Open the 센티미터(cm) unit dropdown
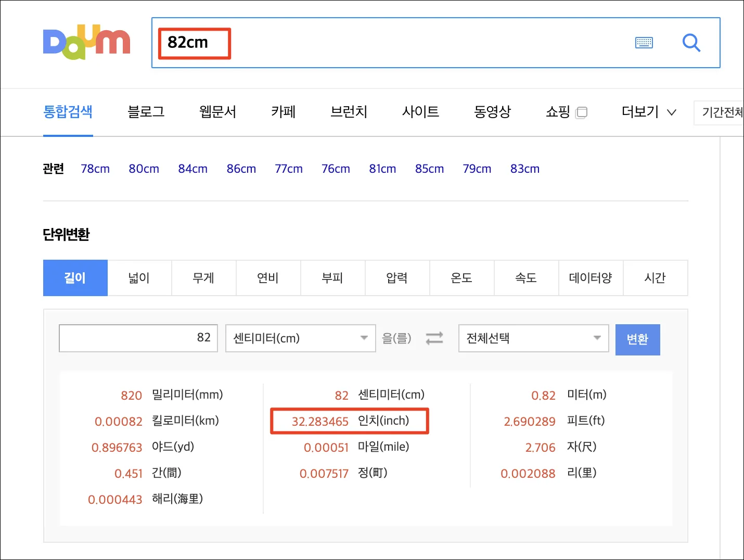744x560 pixels. click(x=300, y=338)
